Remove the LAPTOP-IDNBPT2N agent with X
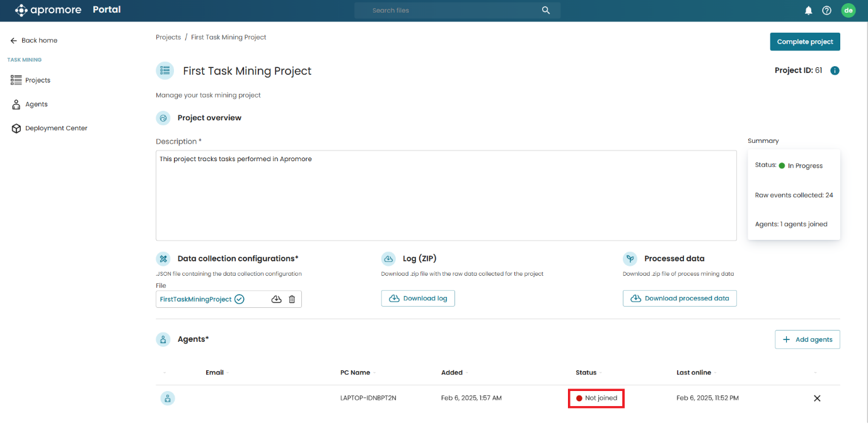Image resolution: width=868 pixels, height=425 pixels. coord(817,398)
